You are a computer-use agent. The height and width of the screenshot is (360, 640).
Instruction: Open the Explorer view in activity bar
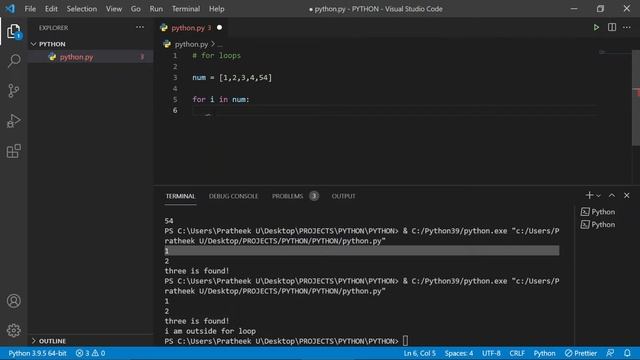[x=13, y=31]
